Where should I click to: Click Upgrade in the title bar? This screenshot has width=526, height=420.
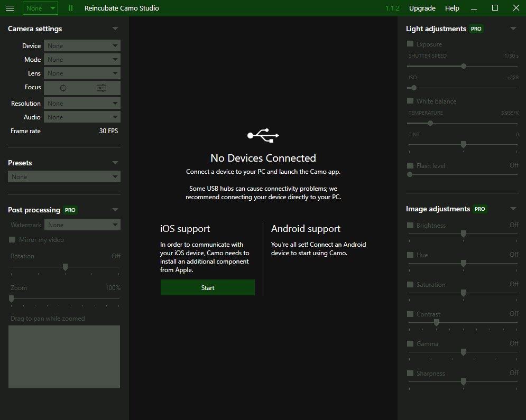(422, 8)
